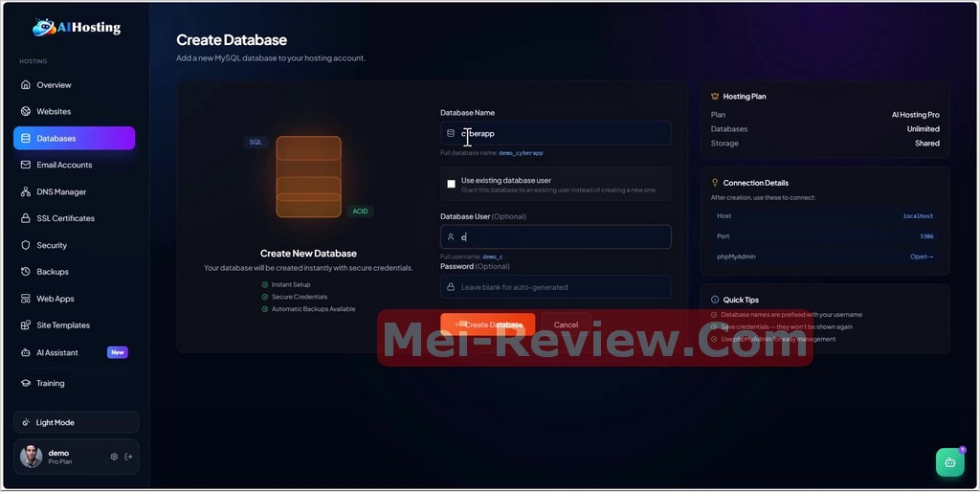Click the user icon in Database User field

pyautogui.click(x=451, y=237)
